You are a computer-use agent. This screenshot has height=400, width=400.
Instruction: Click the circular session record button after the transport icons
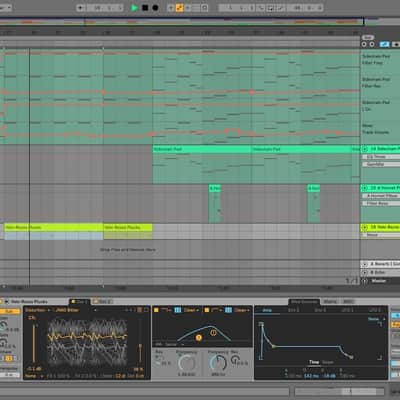205,8
